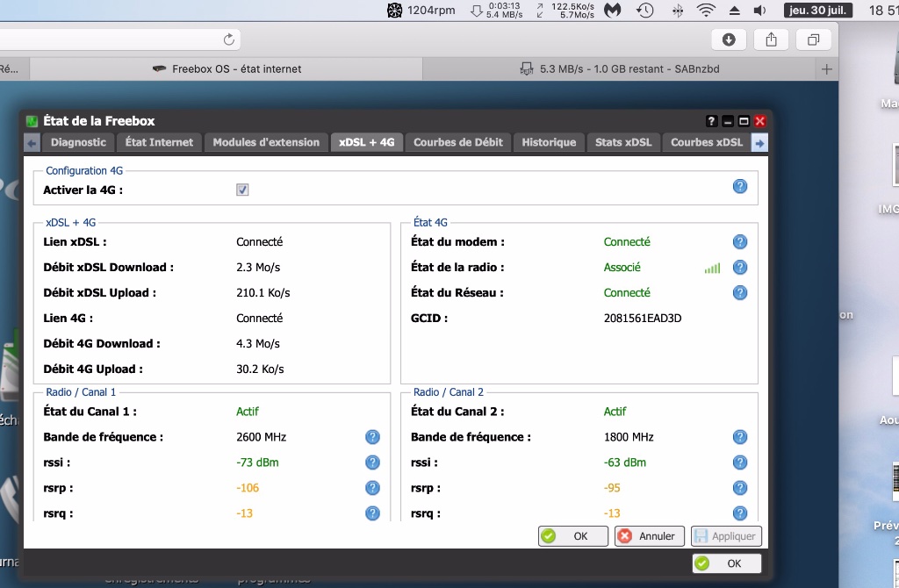This screenshot has height=588, width=899.
Task: Open help for État du modem
Action: pyautogui.click(x=740, y=242)
